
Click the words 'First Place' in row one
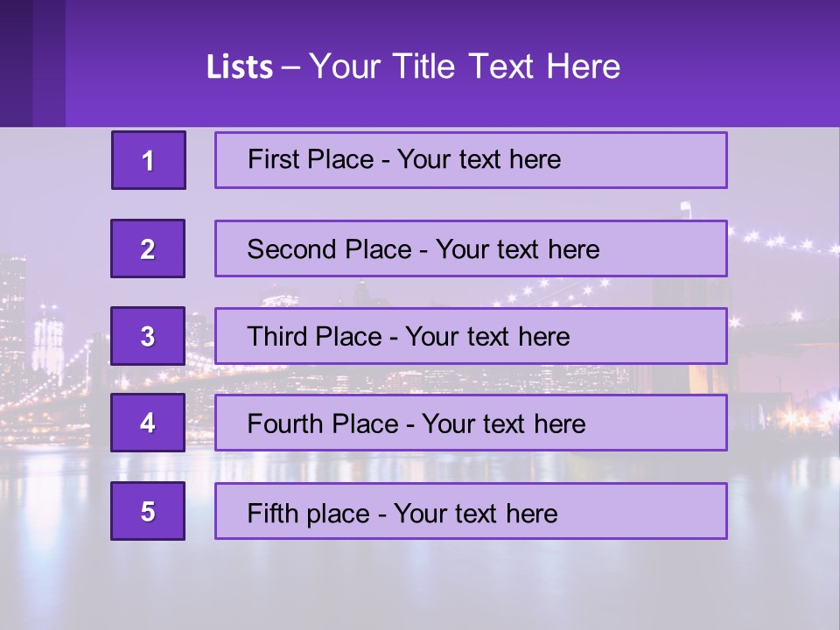(x=311, y=159)
